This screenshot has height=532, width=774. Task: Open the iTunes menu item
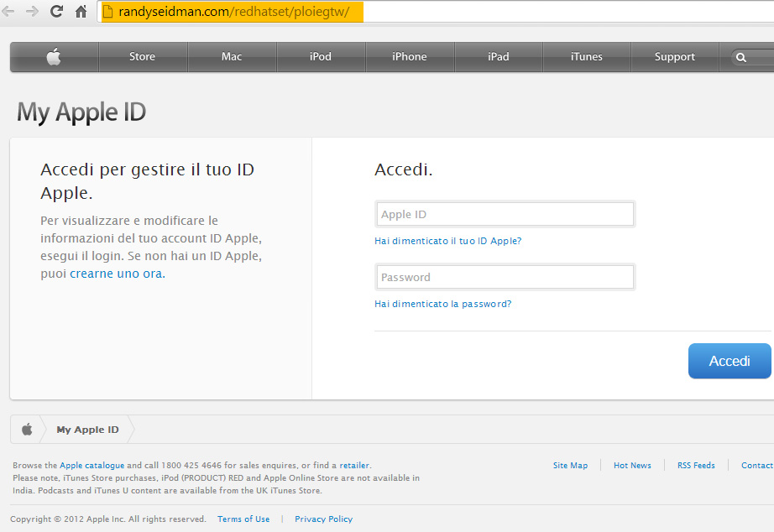pos(587,57)
